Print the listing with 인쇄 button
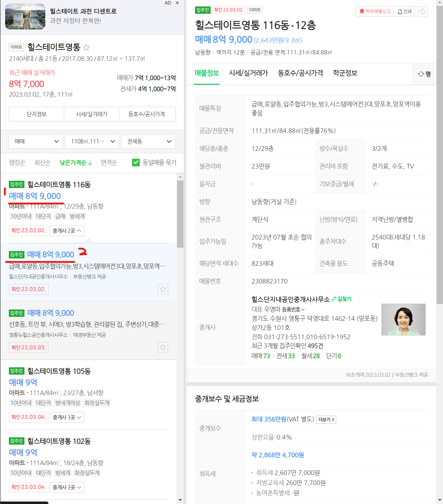Viewport: 443px width, 504px height. click(x=405, y=11)
